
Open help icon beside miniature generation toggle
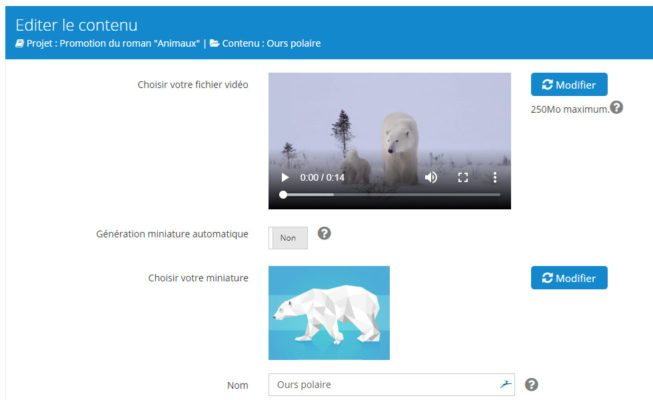click(324, 233)
